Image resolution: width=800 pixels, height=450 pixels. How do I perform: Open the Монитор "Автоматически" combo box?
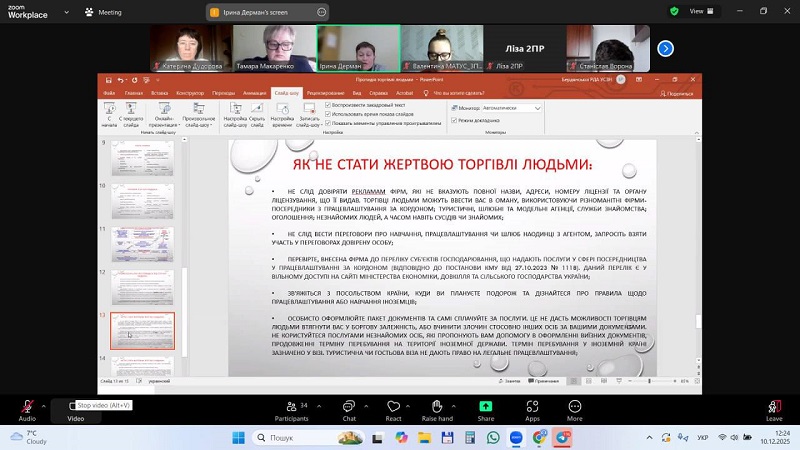click(x=511, y=107)
